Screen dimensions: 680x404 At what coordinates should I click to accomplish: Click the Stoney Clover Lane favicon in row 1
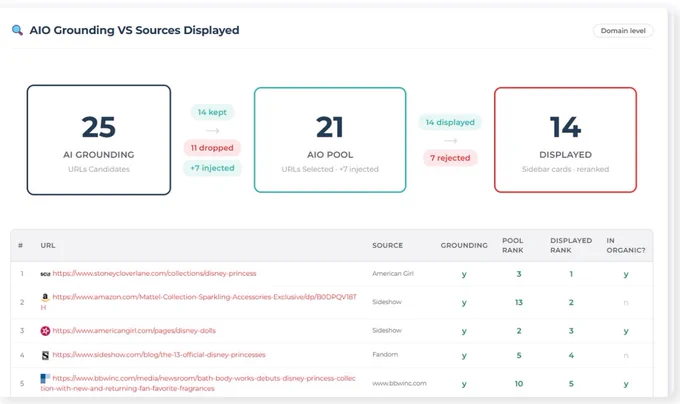pos(45,274)
